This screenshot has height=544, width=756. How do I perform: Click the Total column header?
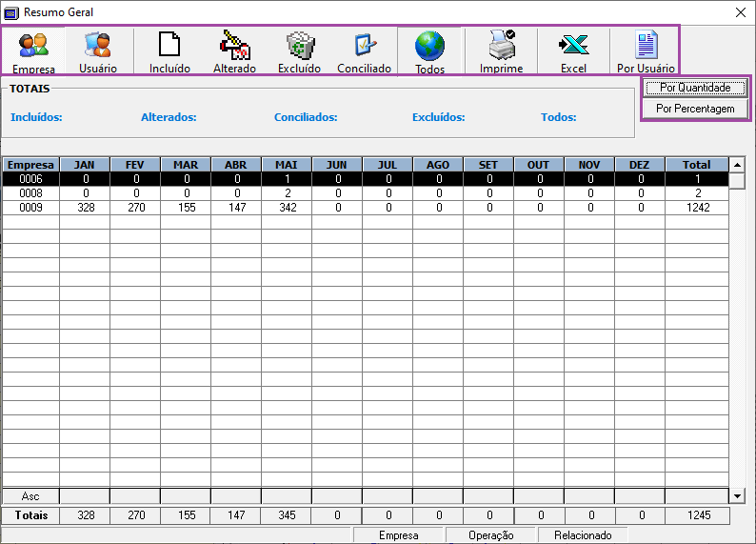point(697,165)
